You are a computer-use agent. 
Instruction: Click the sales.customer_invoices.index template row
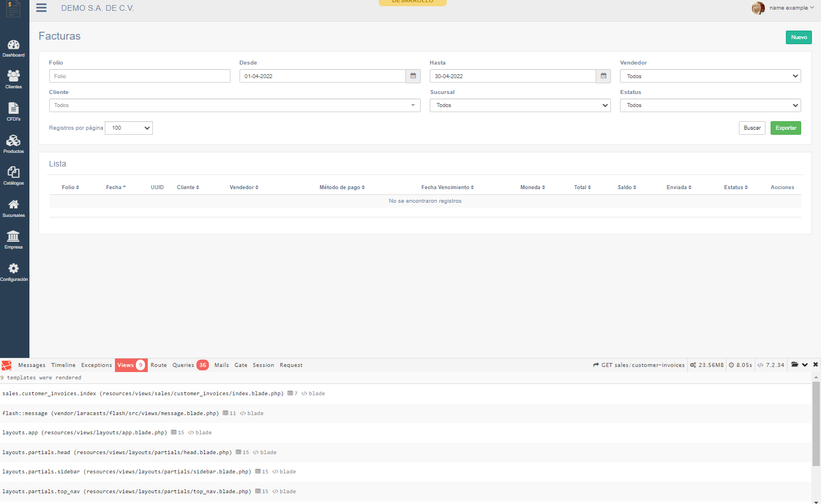click(x=406, y=394)
